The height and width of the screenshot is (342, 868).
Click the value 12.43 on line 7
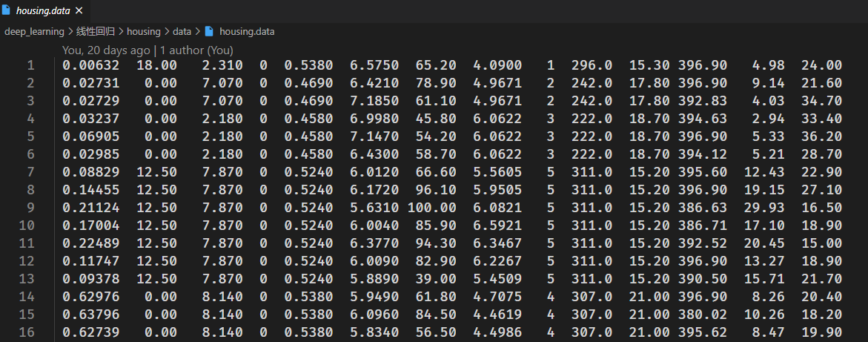pyautogui.click(x=764, y=172)
